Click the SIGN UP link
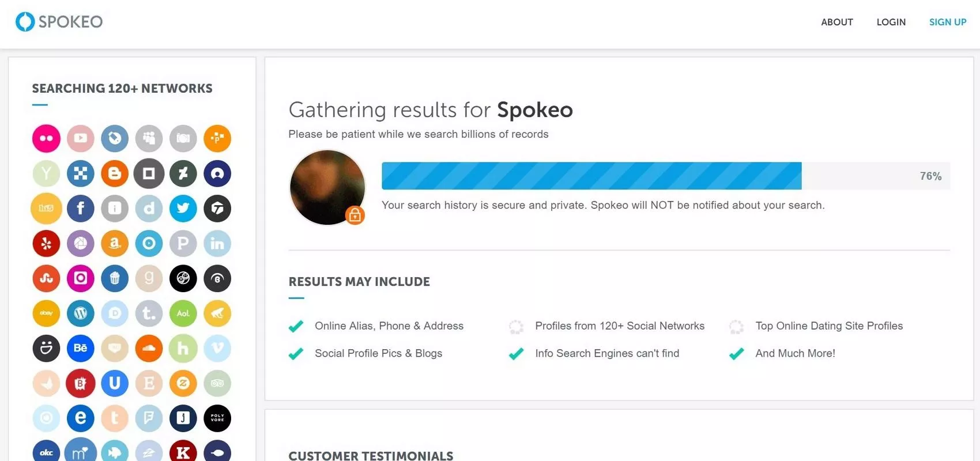 pyautogui.click(x=947, y=22)
